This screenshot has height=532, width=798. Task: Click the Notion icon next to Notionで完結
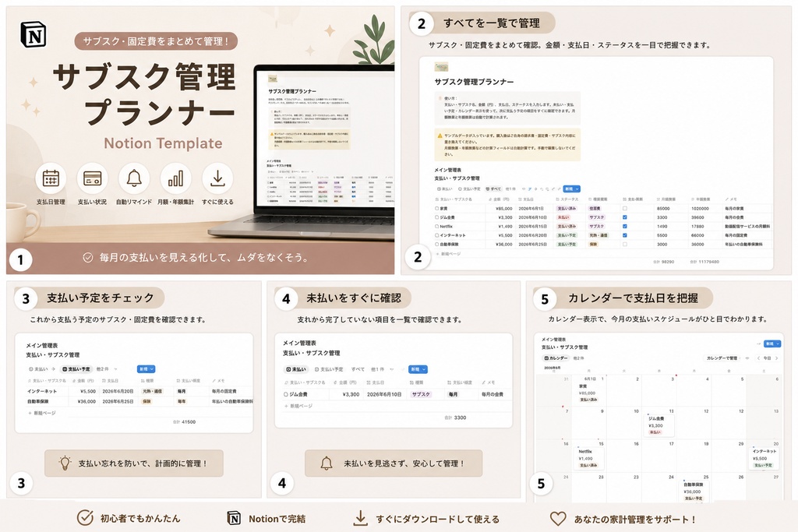pos(234,518)
